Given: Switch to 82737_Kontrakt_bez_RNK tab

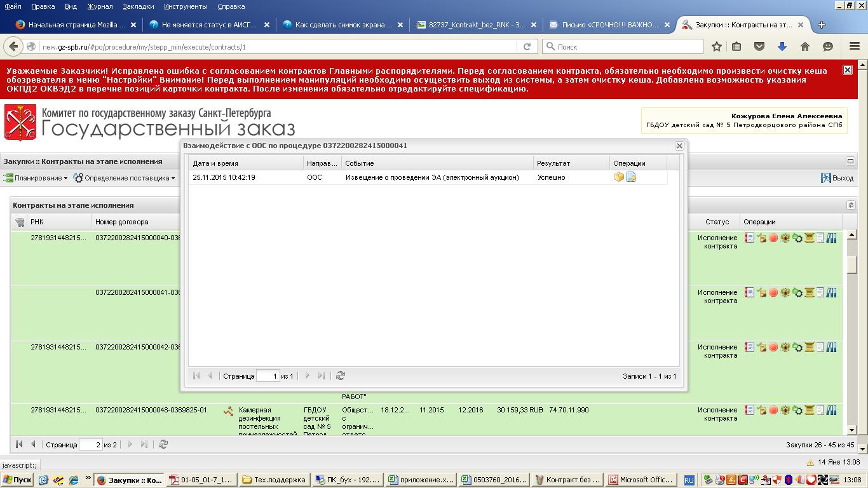Looking at the screenshot, I should point(475,25).
